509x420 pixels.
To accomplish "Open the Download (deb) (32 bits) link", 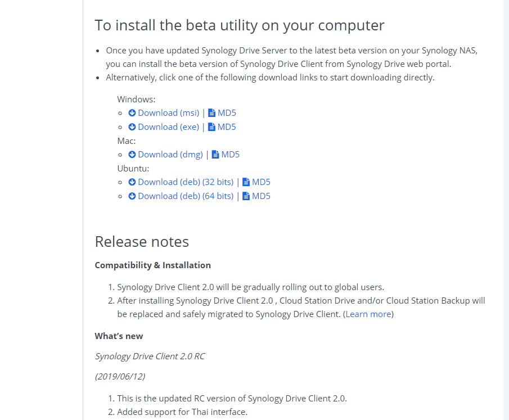I will pos(186,182).
